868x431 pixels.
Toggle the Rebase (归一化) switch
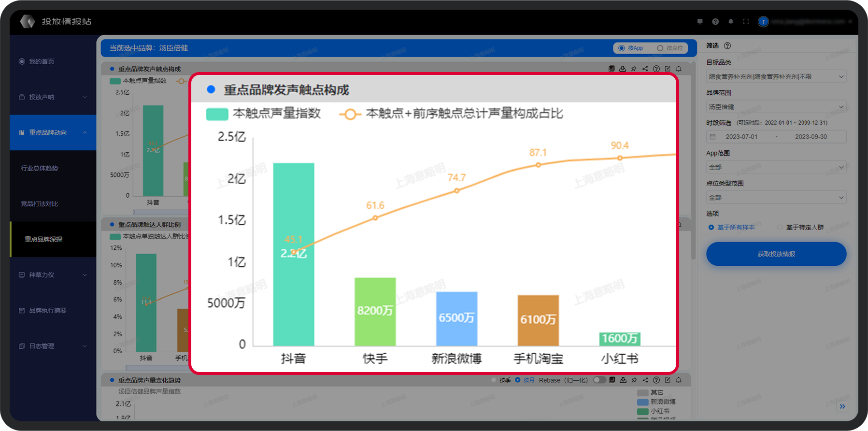(599, 380)
